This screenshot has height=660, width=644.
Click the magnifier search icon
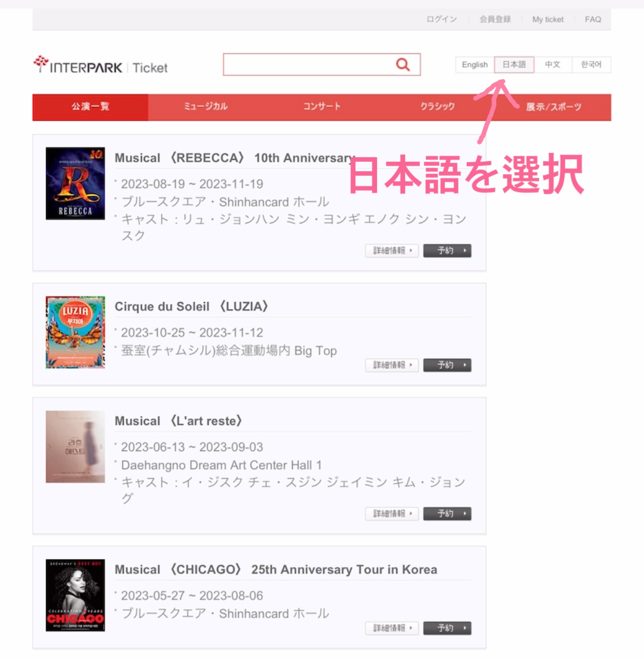click(x=403, y=64)
